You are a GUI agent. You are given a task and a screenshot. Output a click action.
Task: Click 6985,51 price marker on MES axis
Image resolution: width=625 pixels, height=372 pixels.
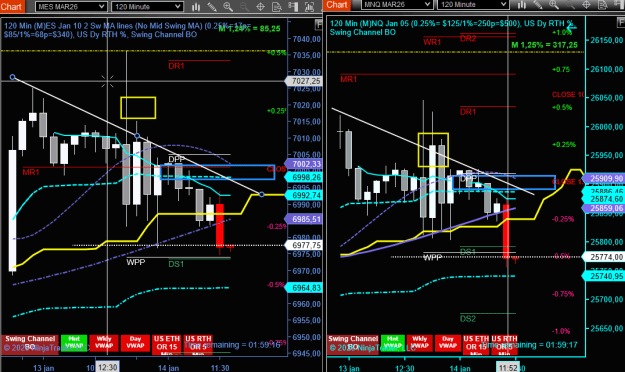coord(303,219)
